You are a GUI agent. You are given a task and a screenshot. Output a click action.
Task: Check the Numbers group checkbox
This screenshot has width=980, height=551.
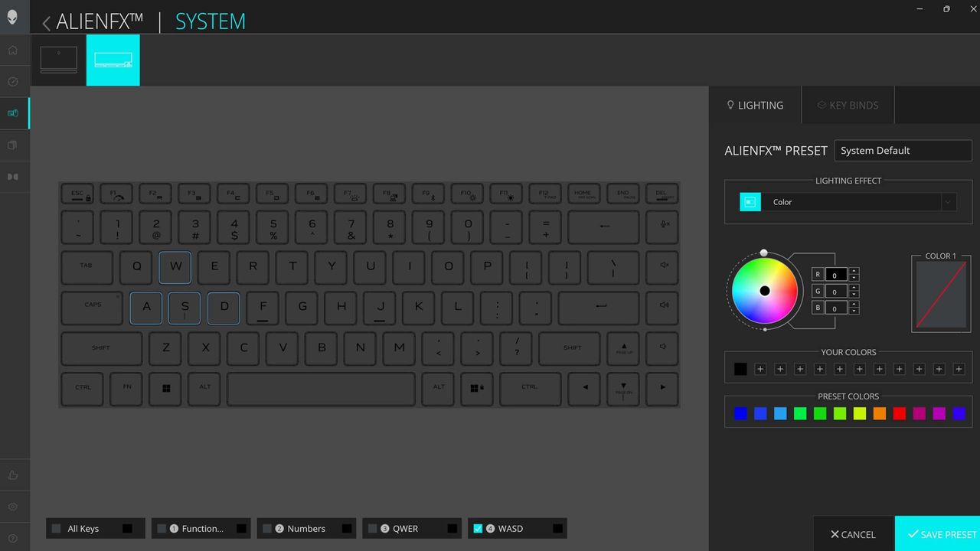tap(267, 528)
